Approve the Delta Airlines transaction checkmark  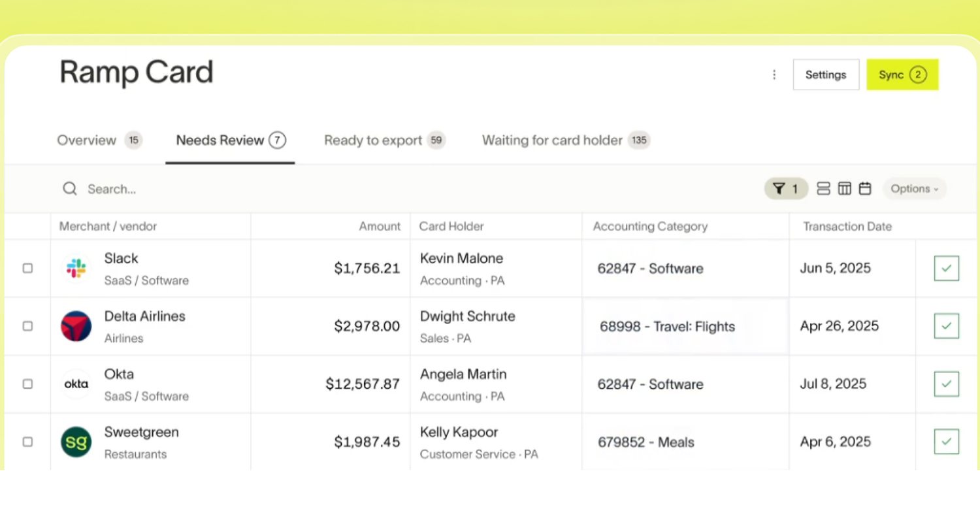point(946,326)
